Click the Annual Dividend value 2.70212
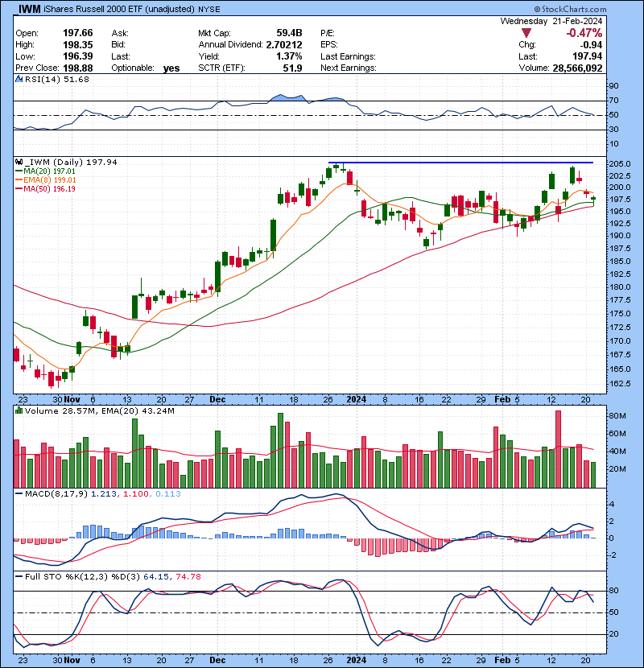This screenshot has width=644, height=668. [284, 44]
